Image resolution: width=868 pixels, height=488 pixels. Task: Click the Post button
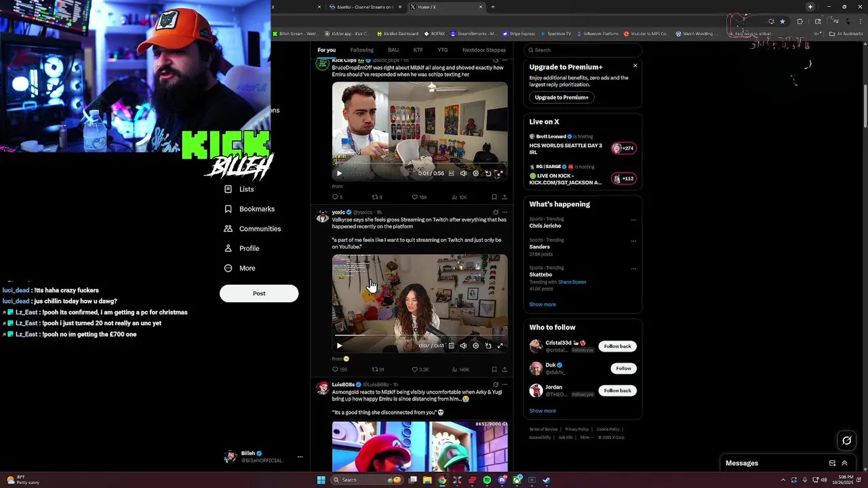259,293
